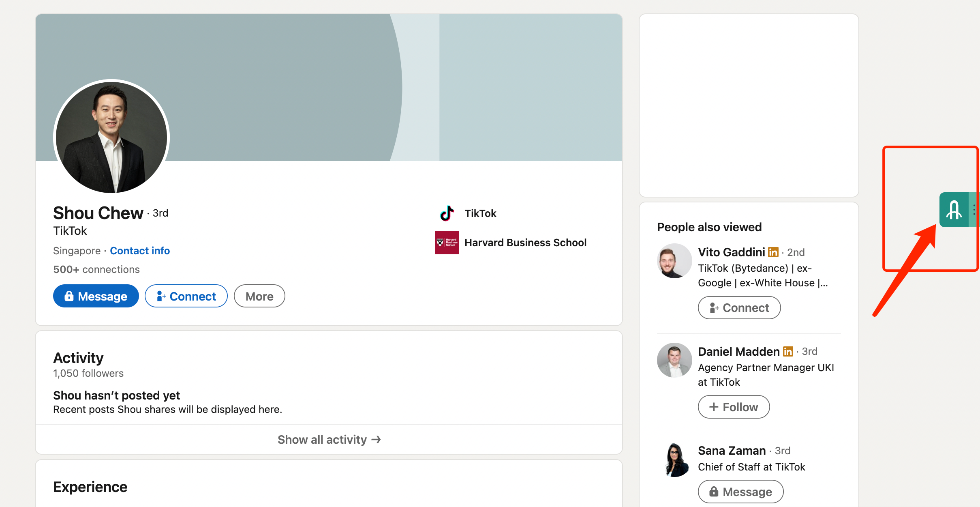
Task: Open Contact info link
Action: 140,251
